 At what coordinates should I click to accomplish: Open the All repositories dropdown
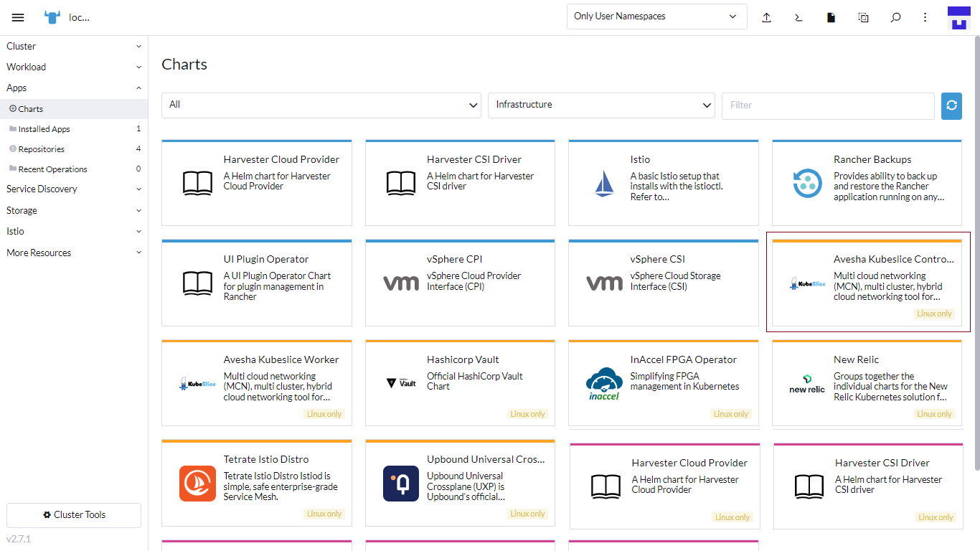[321, 105]
